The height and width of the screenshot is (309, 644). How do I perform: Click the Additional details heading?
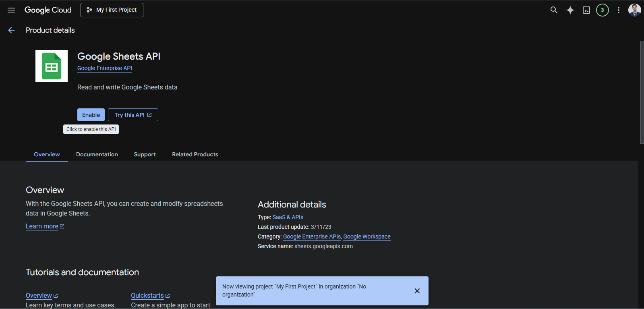pyautogui.click(x=292, y=205)
